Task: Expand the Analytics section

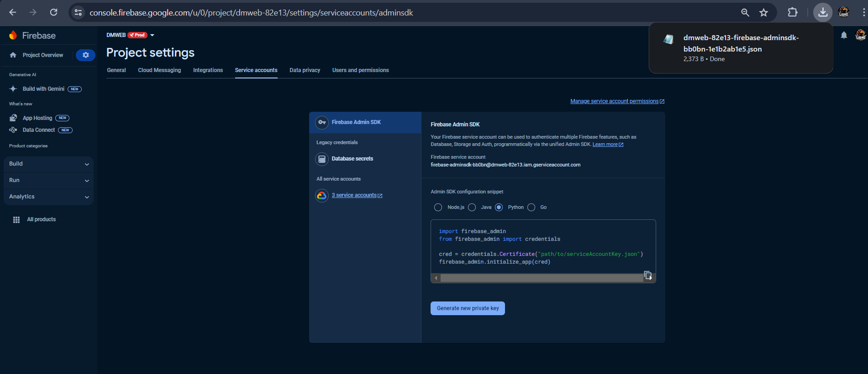Action: pos(48,197)
